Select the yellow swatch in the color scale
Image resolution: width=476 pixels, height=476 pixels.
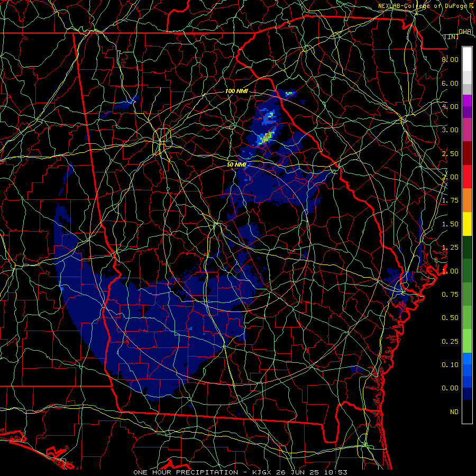pos(467,224)
